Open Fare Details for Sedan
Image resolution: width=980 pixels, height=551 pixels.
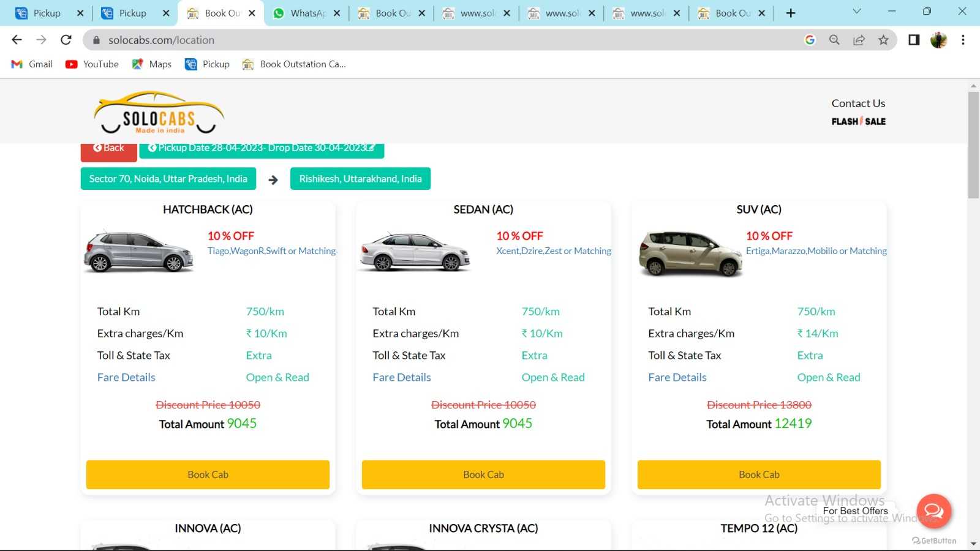[x=402, y=377]
